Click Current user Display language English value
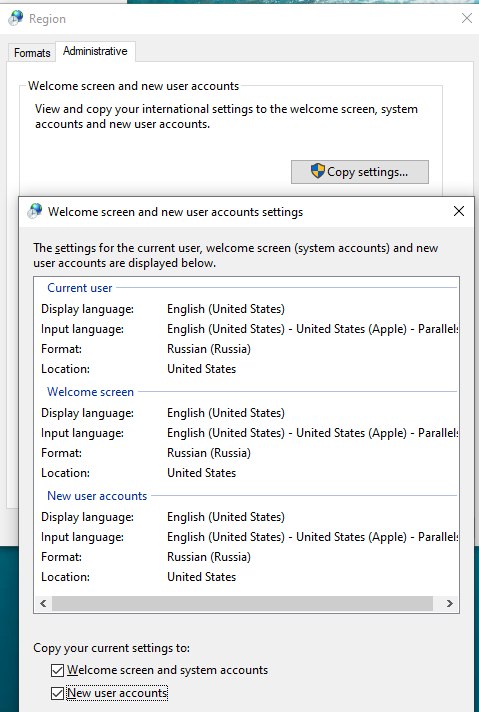479x712 pixels. (x=226, y=309)
